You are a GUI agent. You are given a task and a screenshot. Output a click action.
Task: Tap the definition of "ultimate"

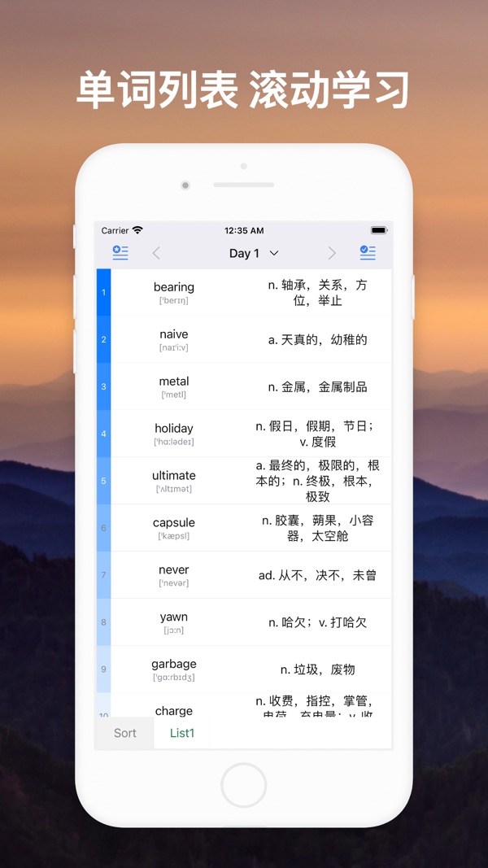317,481
